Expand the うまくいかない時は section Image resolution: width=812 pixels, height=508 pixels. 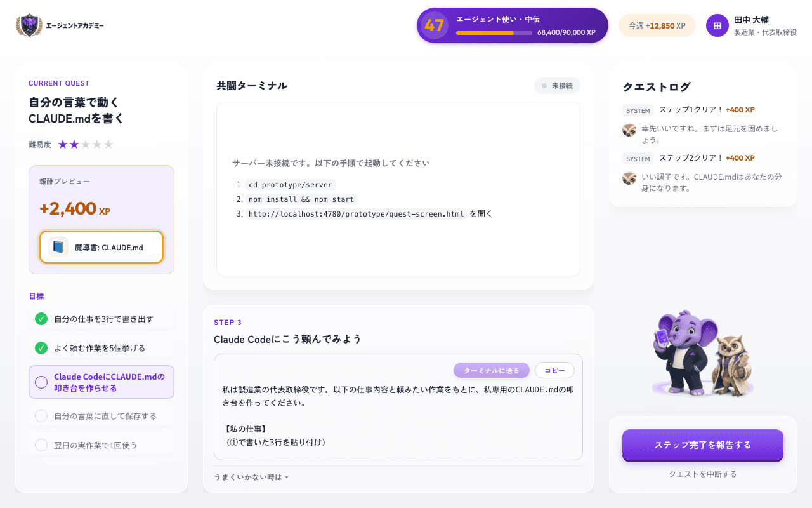click(251, 477)
